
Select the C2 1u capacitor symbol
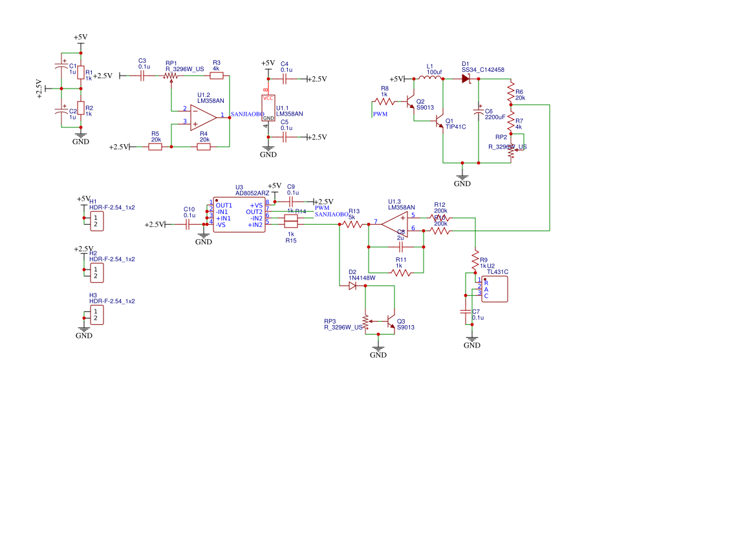(x=61, y=111)
